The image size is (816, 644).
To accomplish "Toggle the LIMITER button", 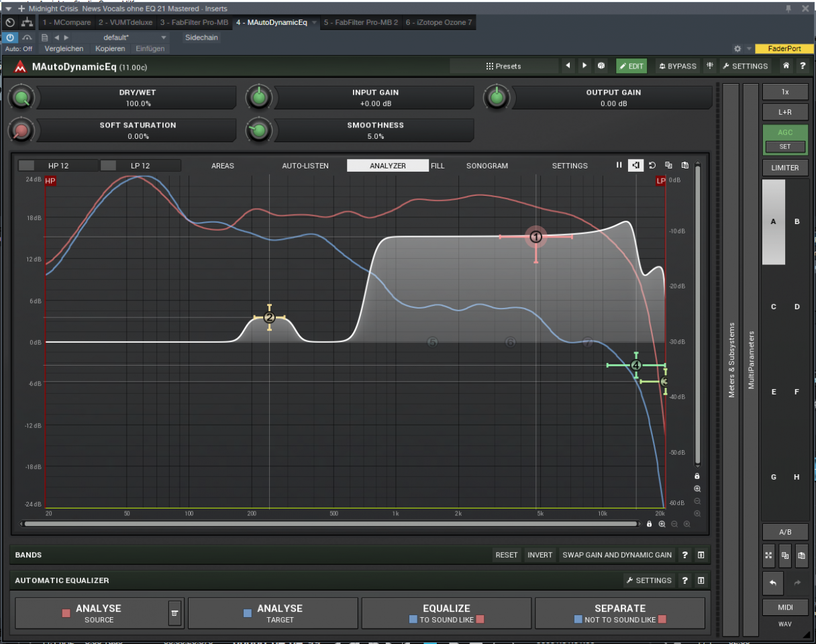I will (785, 168).
